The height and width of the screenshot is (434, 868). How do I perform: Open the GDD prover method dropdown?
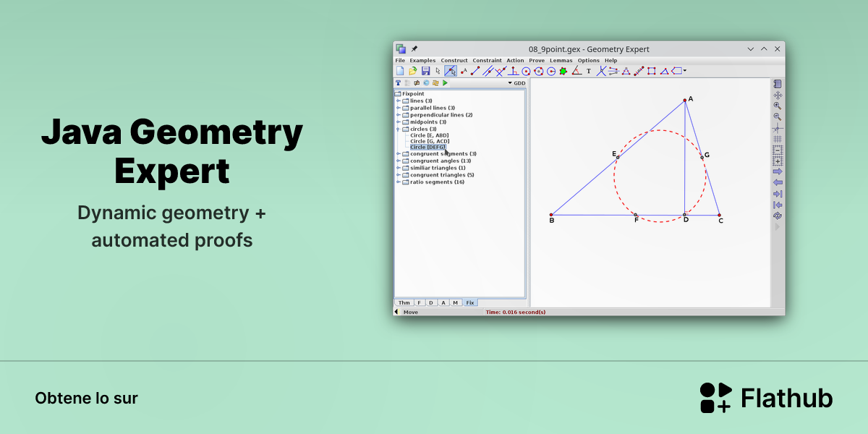tap(517, 82)
